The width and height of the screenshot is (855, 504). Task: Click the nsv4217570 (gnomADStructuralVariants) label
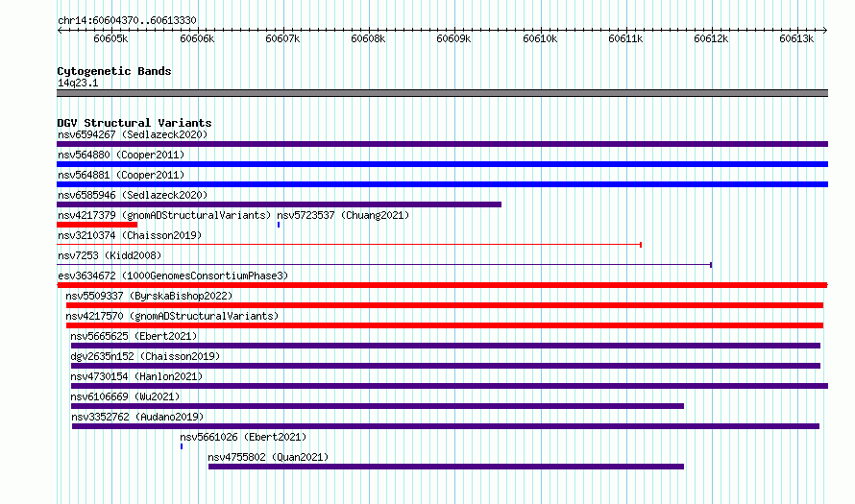[x=172, y=316]
